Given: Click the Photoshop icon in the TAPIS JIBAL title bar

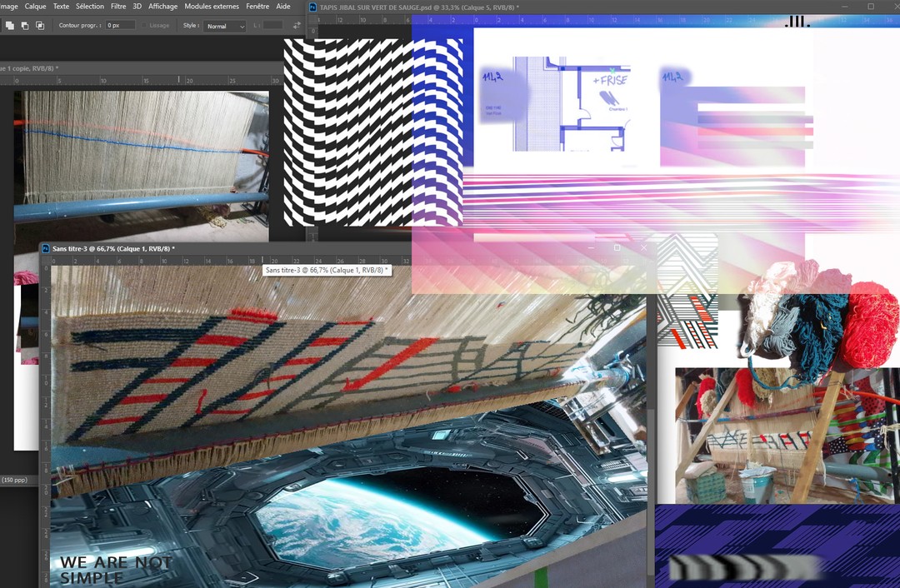Looking at the screenshot, I should pos(313,7).
